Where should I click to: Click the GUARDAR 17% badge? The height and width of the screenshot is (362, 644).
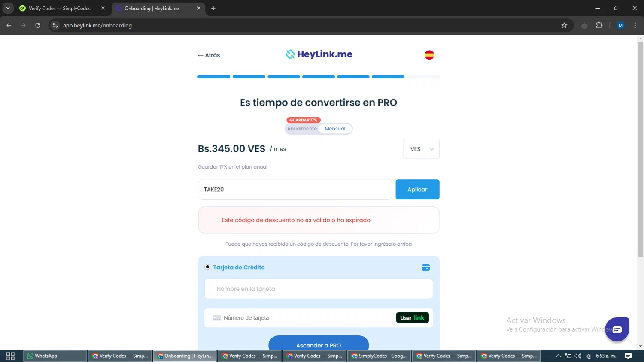tap(304, 120)
